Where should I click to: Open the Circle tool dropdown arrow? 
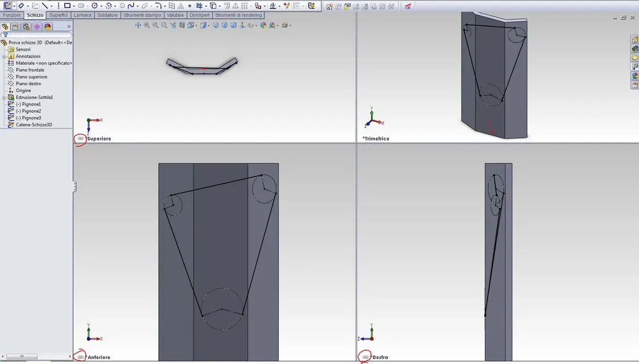[101, 6]
